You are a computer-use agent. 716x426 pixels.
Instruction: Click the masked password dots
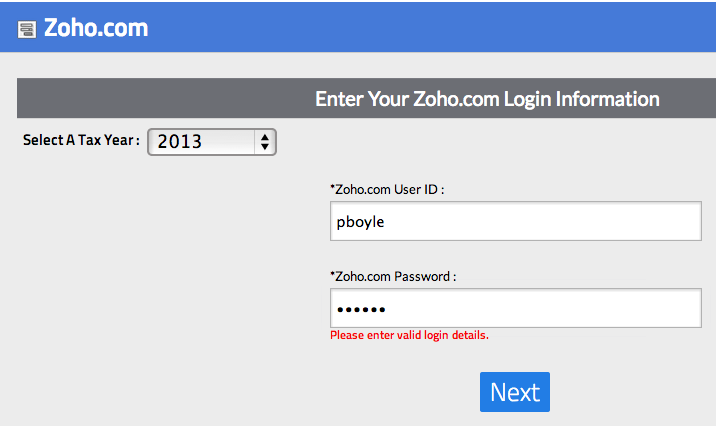(361, 309)
